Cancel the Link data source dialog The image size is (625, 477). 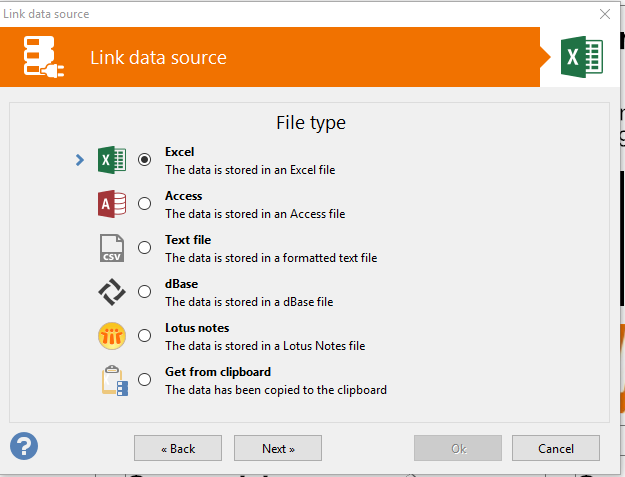point(556,448)
